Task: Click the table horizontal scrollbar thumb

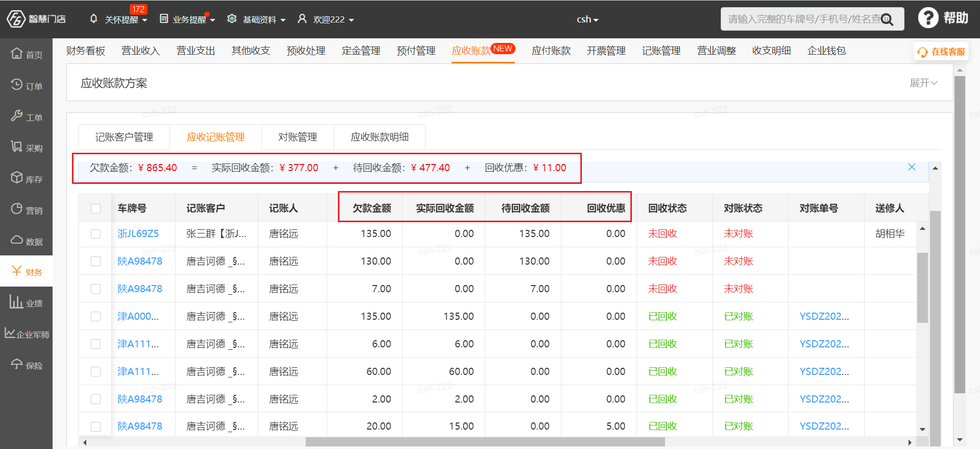Action: point(485,442)
